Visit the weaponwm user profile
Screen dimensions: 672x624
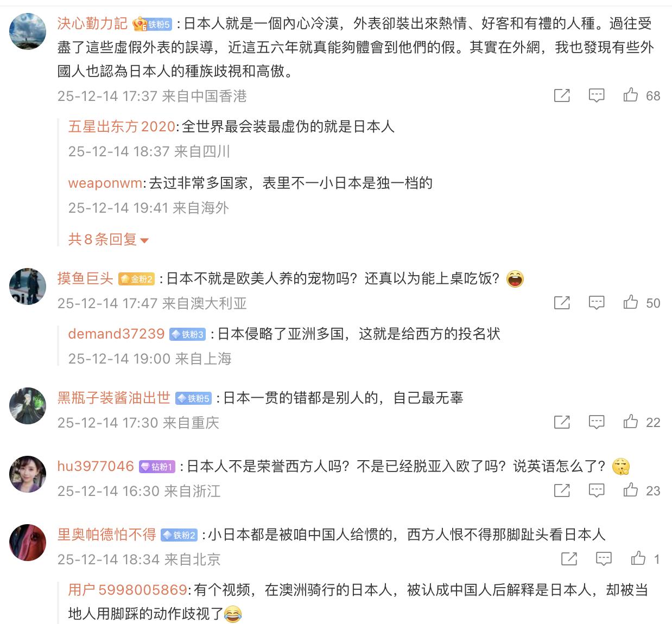click(105, 183)
